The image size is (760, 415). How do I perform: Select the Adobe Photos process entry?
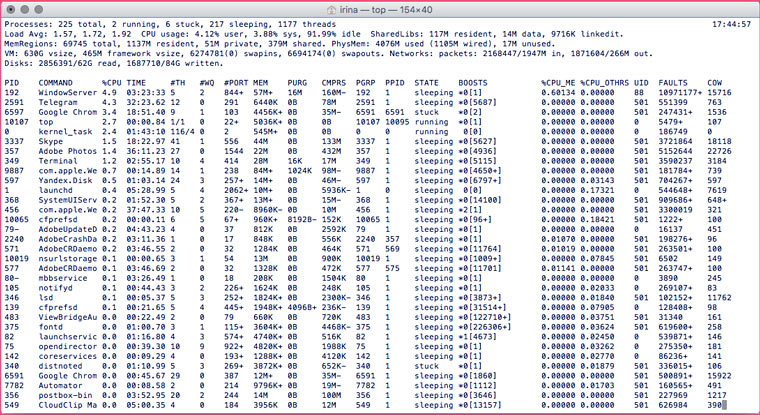(68, 151)
